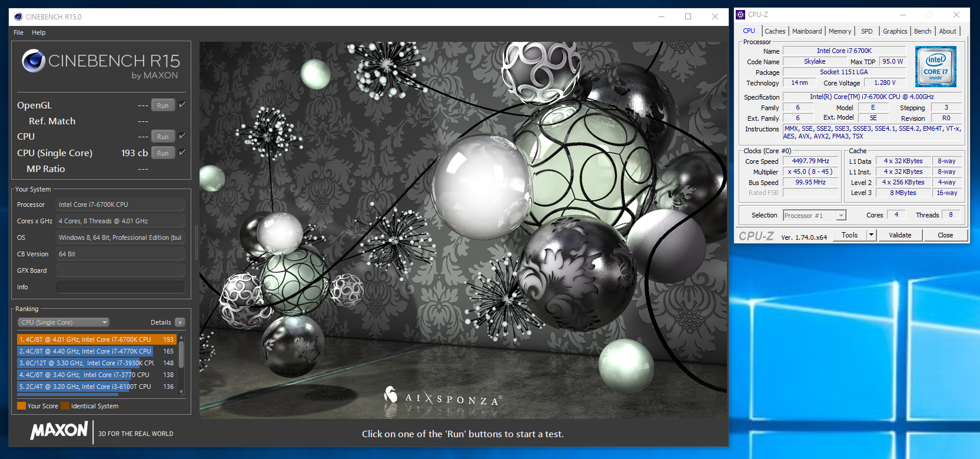Viewport: 980px width, 459px height.
Task: Click the Core Voltage value 1.280 V
Action: pos(885,83)
